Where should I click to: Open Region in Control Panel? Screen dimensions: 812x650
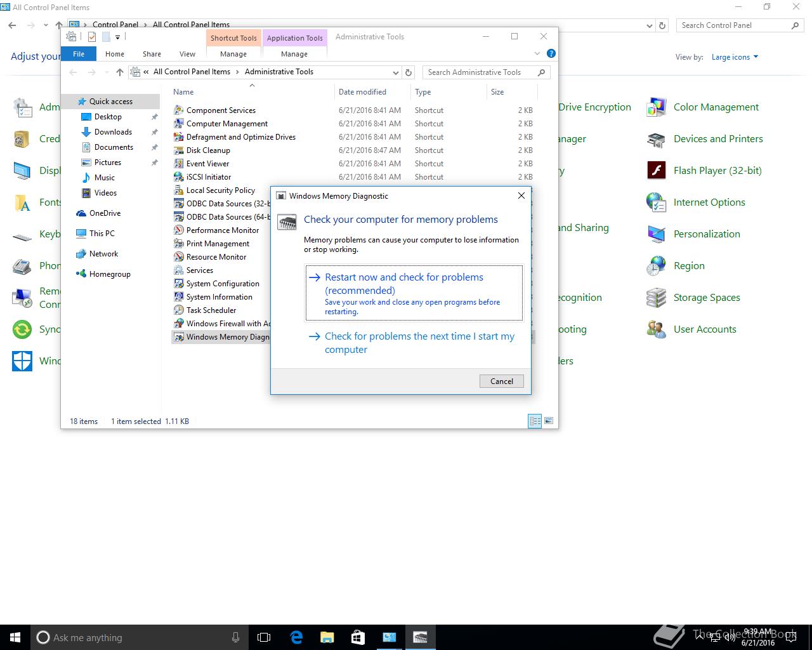coord(676,266)
